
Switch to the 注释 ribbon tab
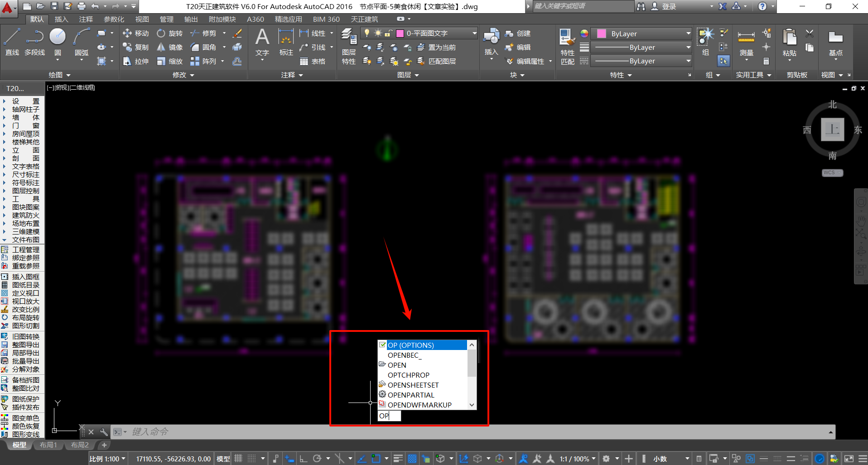pyautogui.click(x=86, y=19)
